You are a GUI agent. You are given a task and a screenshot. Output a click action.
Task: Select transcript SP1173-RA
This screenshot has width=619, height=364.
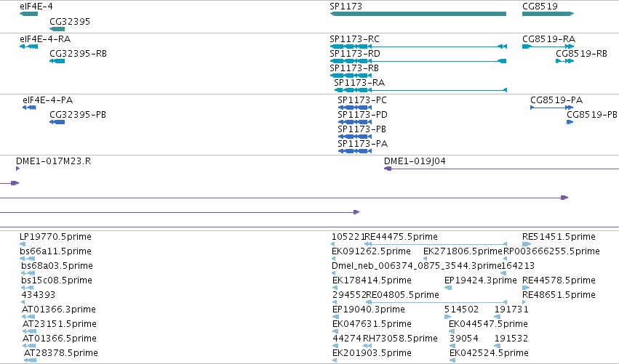[420, 90]
